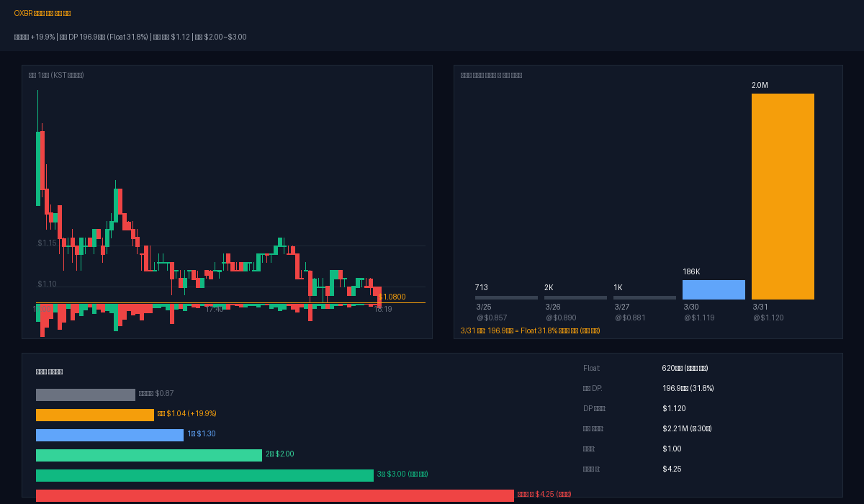Click the gray $0.87 price bar
864x504 pixels.
[86, 395]
